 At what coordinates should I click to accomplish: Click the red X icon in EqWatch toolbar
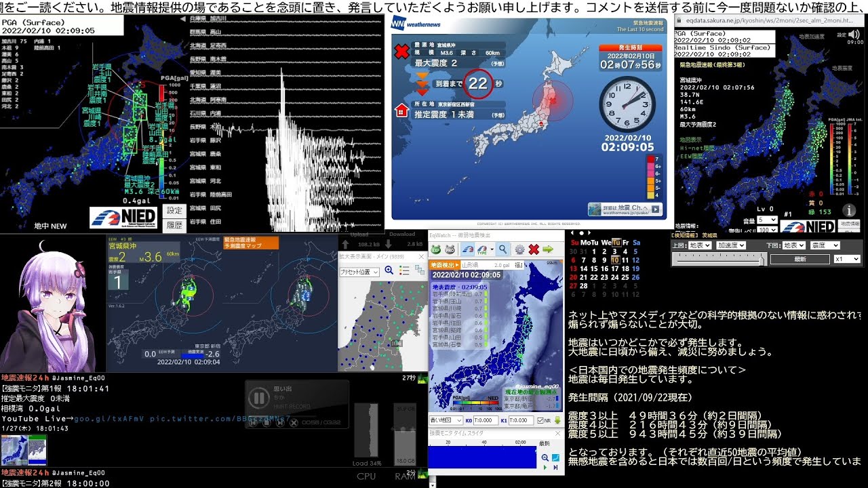click(x=534, y=249)
